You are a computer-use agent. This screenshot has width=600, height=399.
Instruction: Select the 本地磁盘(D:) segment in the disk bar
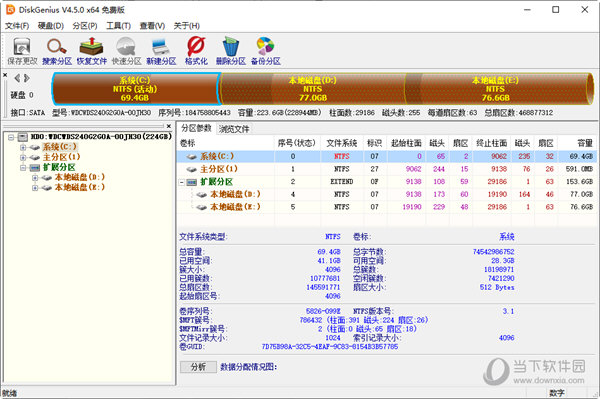point(313,89)
